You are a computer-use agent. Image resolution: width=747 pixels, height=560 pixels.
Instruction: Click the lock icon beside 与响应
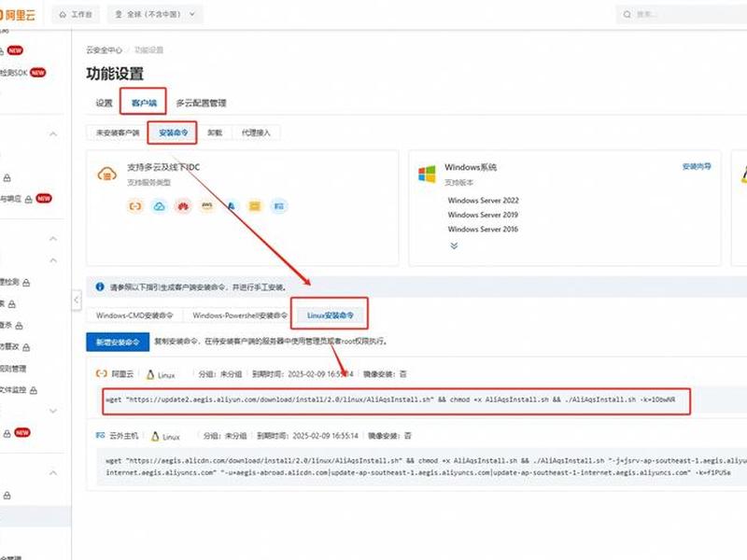[x=29, y=199]
